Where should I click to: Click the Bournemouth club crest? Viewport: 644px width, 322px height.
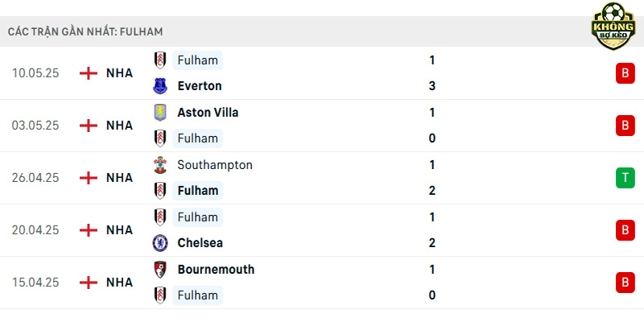click(x=160, y=270)
